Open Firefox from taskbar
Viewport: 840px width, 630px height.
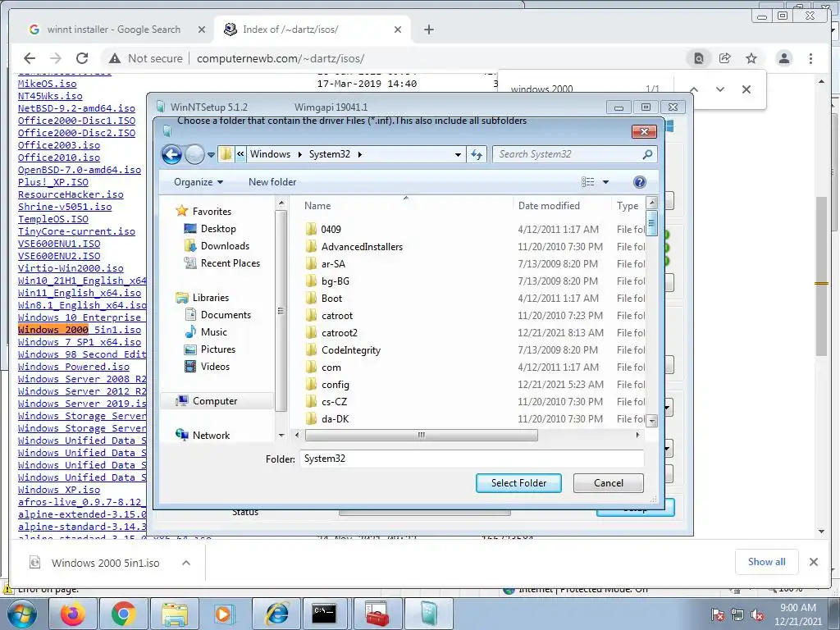pyautogui.click(x=73, y=614)
